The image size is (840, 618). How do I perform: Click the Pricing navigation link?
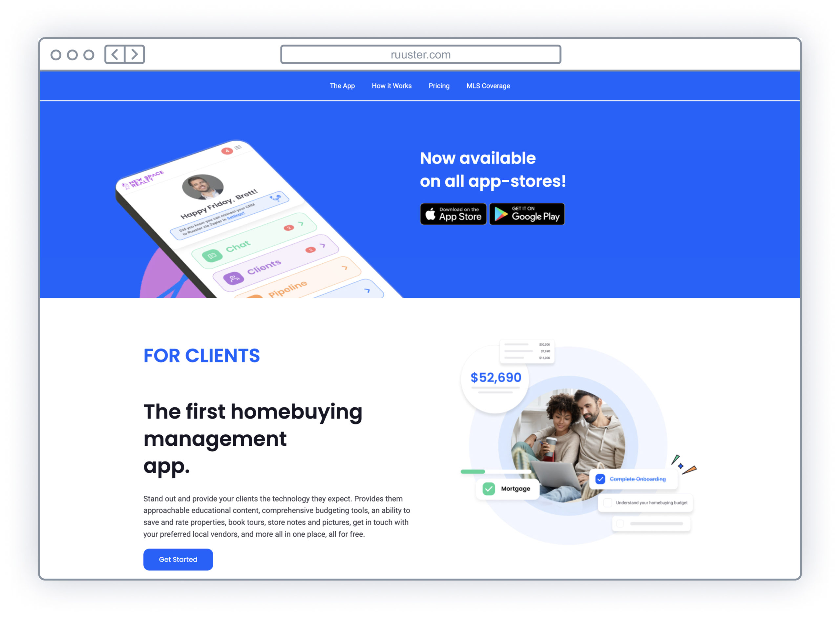click(438, 86)
